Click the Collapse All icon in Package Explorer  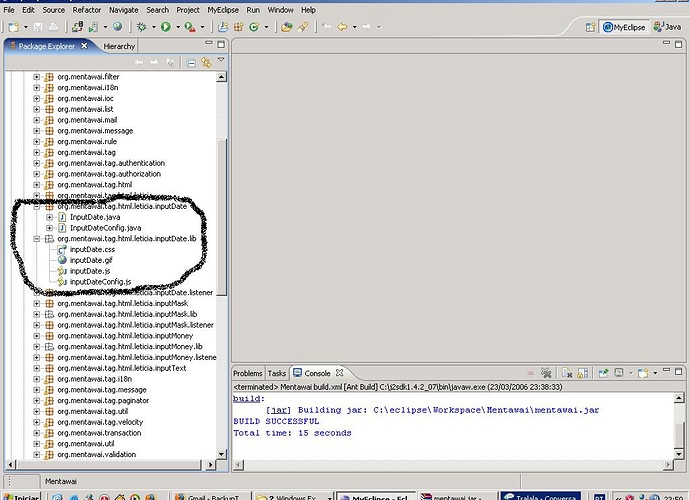coord(191,63)
